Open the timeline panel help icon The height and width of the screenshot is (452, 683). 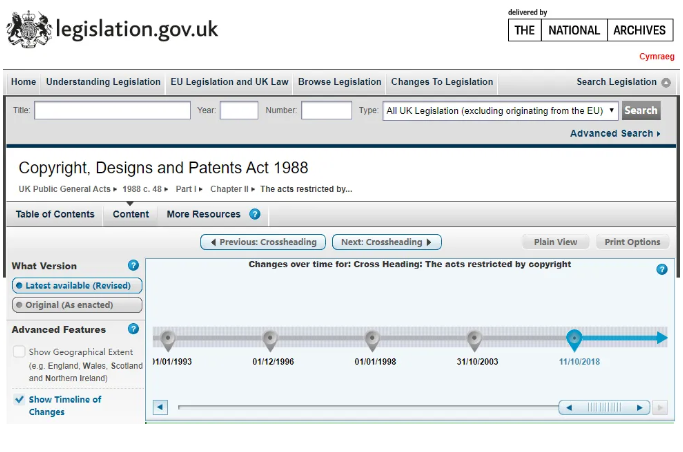pos(661,269)
